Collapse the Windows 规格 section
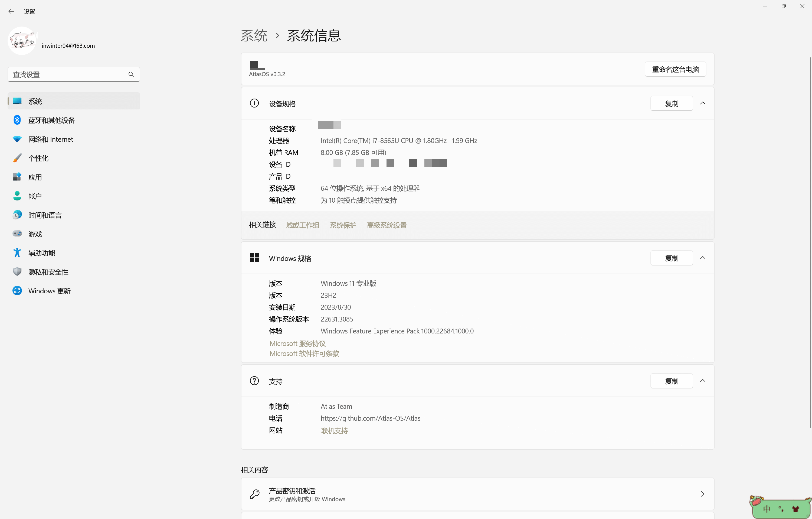The width and height of the screenshot is (812, 519). 703,258
